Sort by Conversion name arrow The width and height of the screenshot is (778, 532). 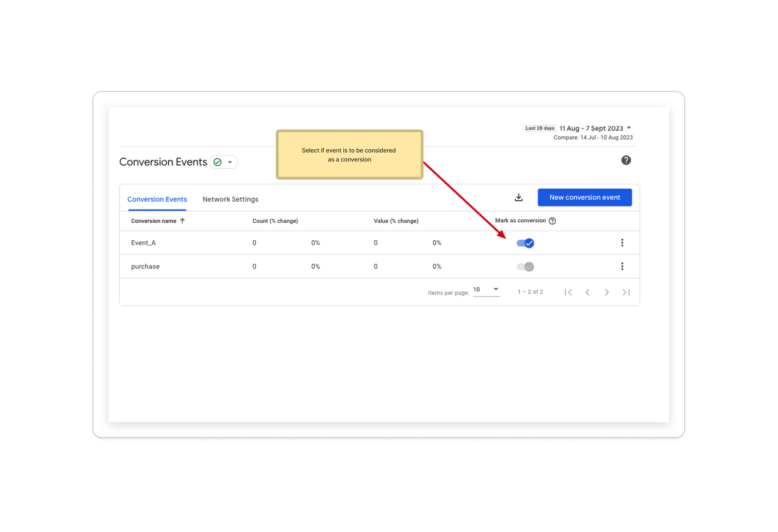(182, 221)
